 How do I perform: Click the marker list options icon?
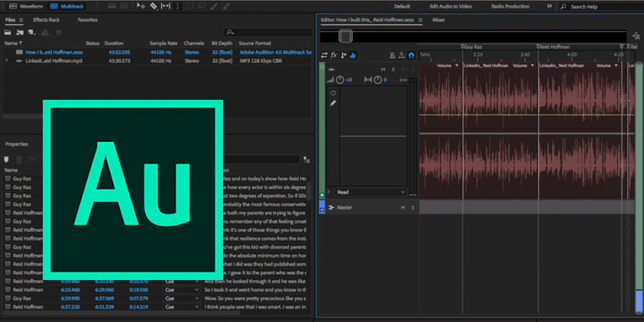click(306, 160)
